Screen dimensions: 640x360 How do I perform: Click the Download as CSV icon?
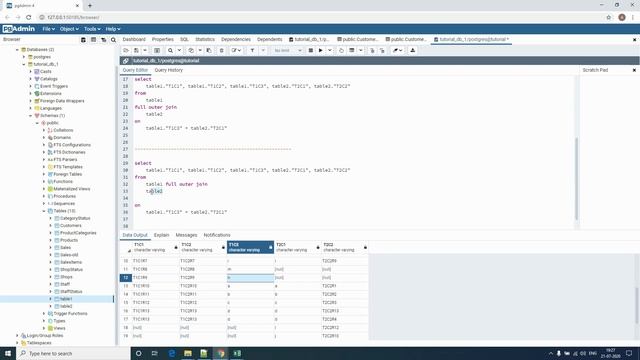[x=413, y=50]
